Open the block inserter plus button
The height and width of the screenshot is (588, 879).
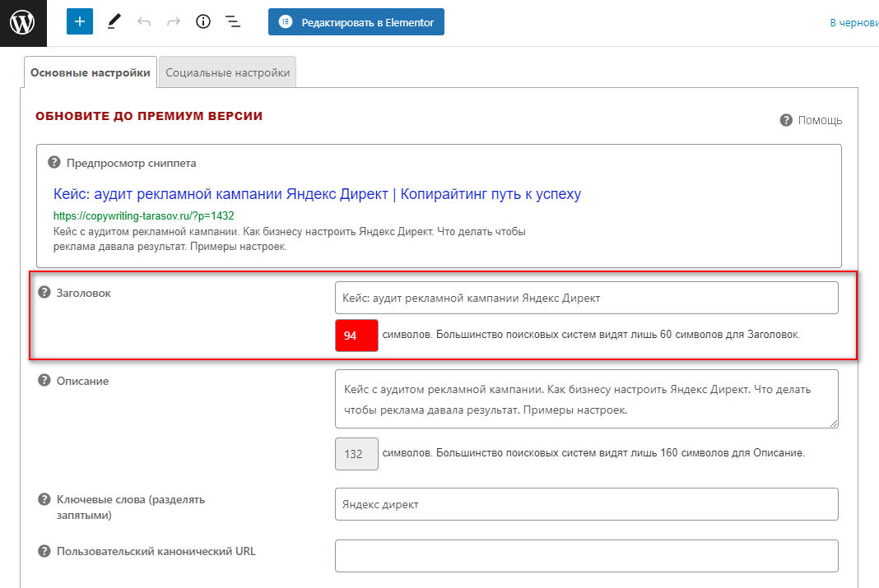80,22
